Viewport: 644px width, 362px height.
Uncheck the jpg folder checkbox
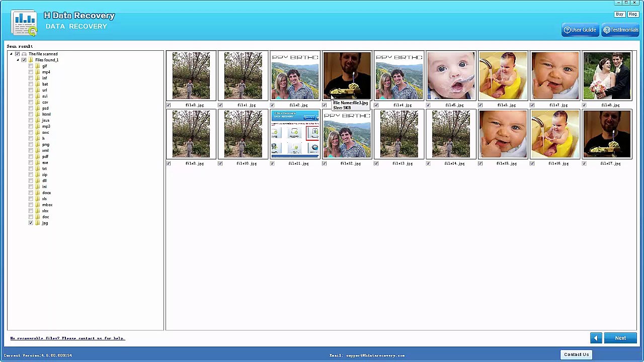point(31,223)
